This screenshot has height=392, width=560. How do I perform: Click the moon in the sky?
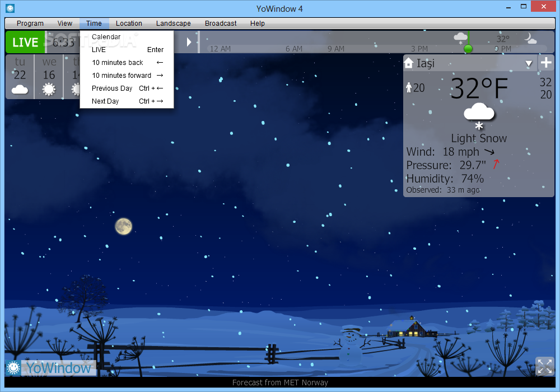124,226
